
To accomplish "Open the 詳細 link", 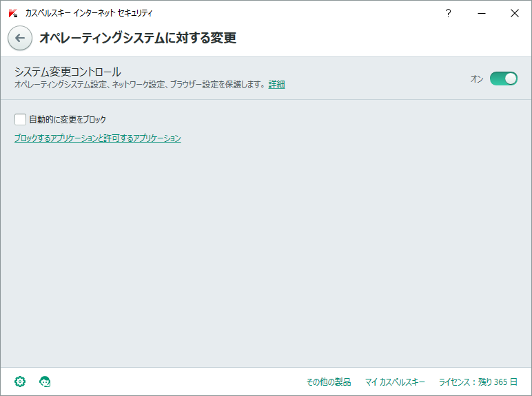I will 276,85.
